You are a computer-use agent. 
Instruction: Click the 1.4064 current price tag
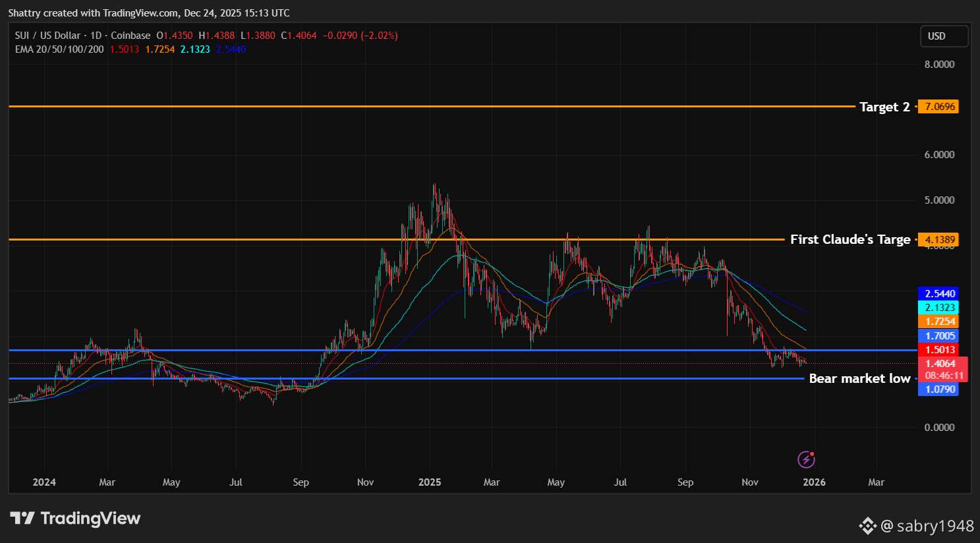click(941, 364)
